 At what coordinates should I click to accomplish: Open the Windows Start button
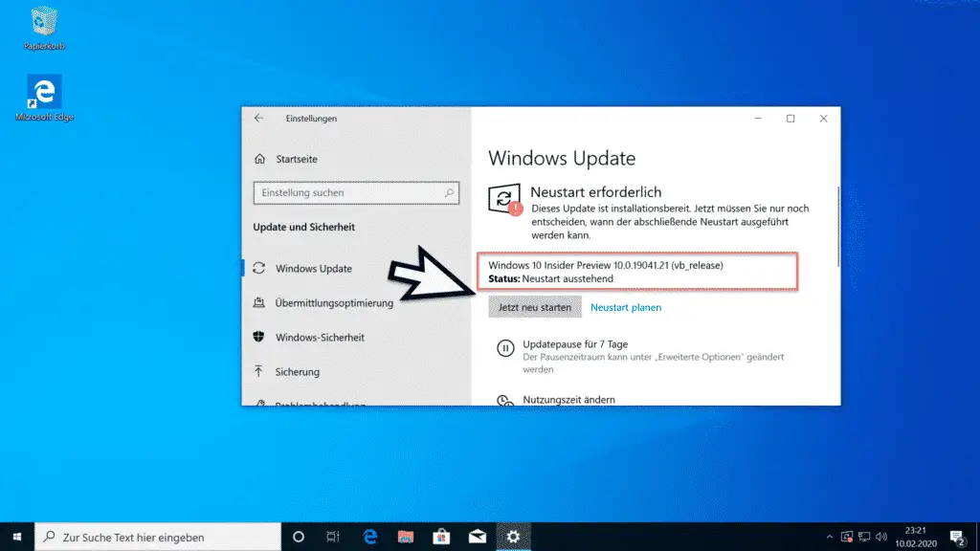pos(17,538)
